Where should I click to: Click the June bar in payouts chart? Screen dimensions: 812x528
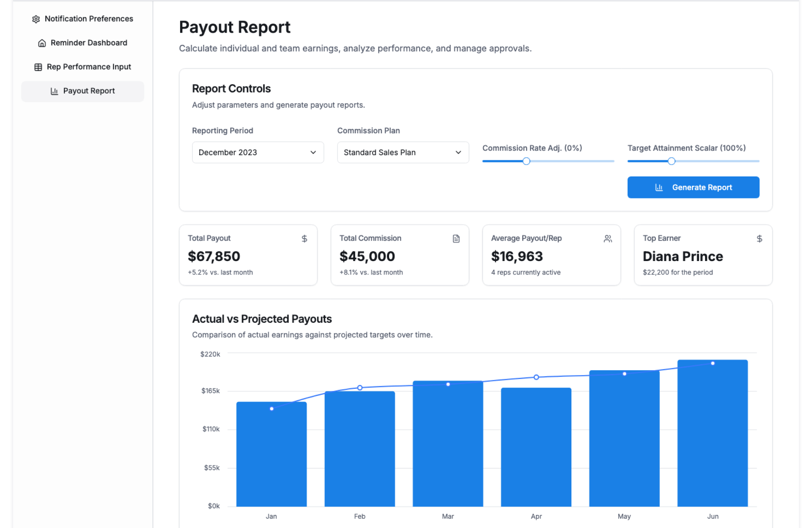(x=712, y=436)
